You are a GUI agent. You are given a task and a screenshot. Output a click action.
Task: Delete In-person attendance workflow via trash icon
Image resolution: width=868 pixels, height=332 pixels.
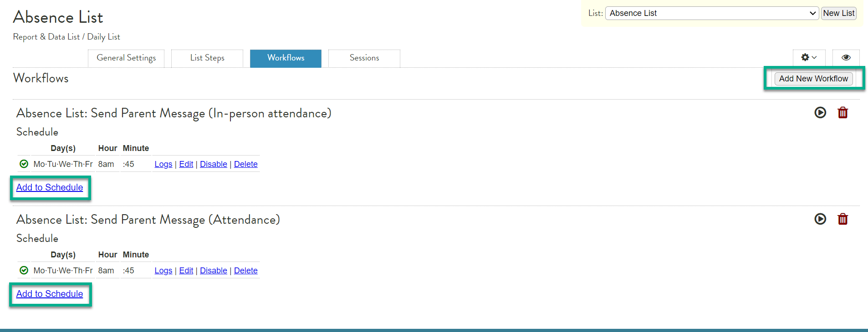pos(842,112)
